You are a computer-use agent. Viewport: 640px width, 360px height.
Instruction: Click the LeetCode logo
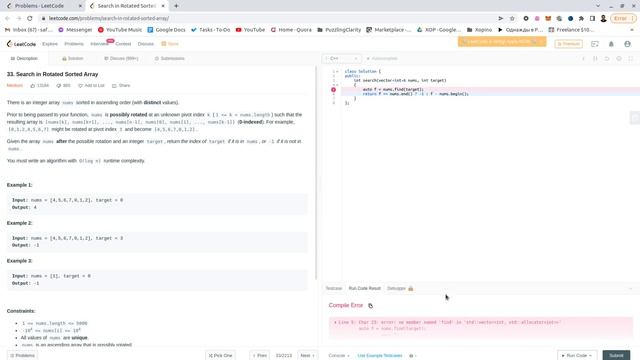(21, 44)
